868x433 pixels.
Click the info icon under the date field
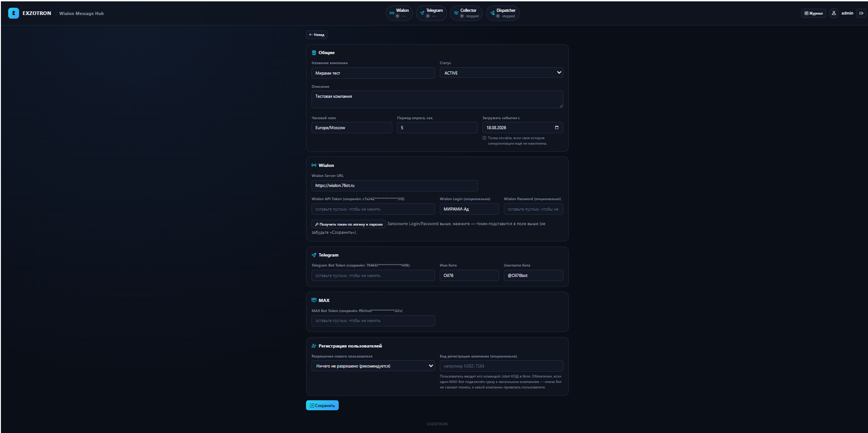click(x=484, y=138)
